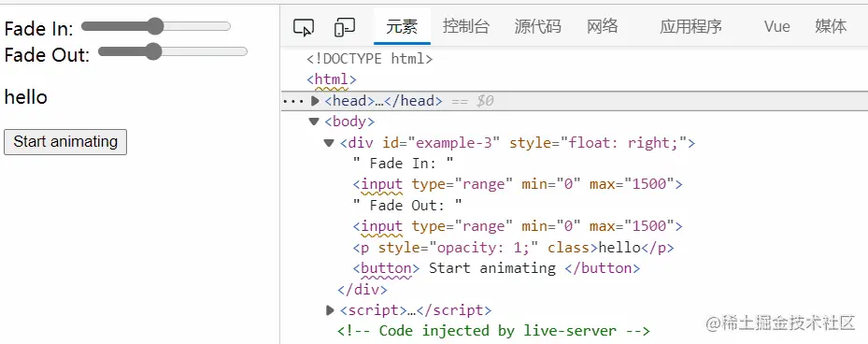Open the 网络 (Network) tab
This screenshot has height=344, width=868.
click(603, 26)
